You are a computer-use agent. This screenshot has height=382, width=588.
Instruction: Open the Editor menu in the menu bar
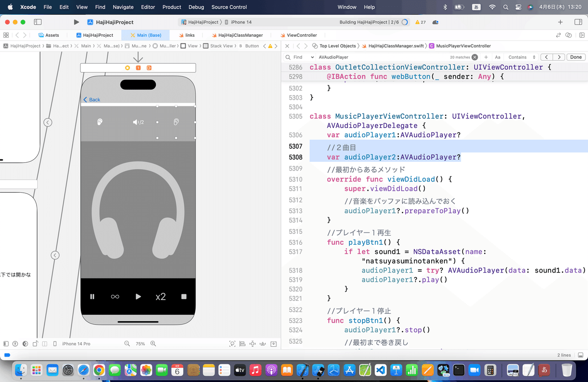[147, 7]
